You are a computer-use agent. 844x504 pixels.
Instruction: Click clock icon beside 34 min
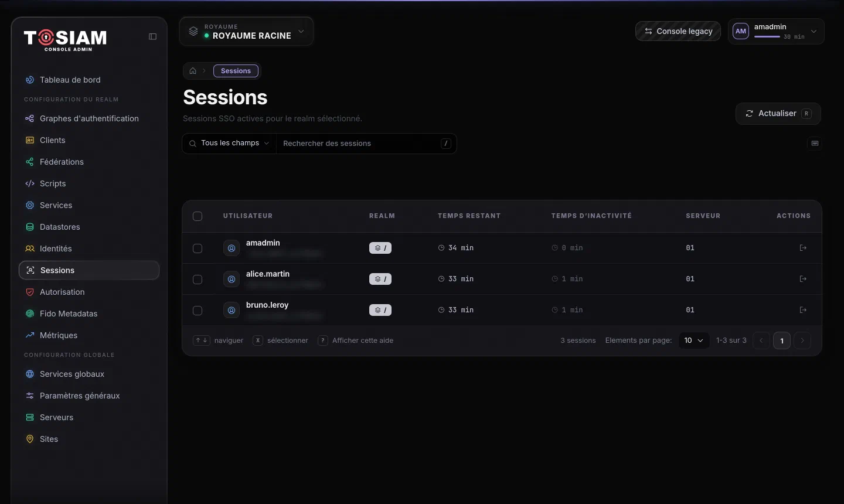[x=441, y=248]
